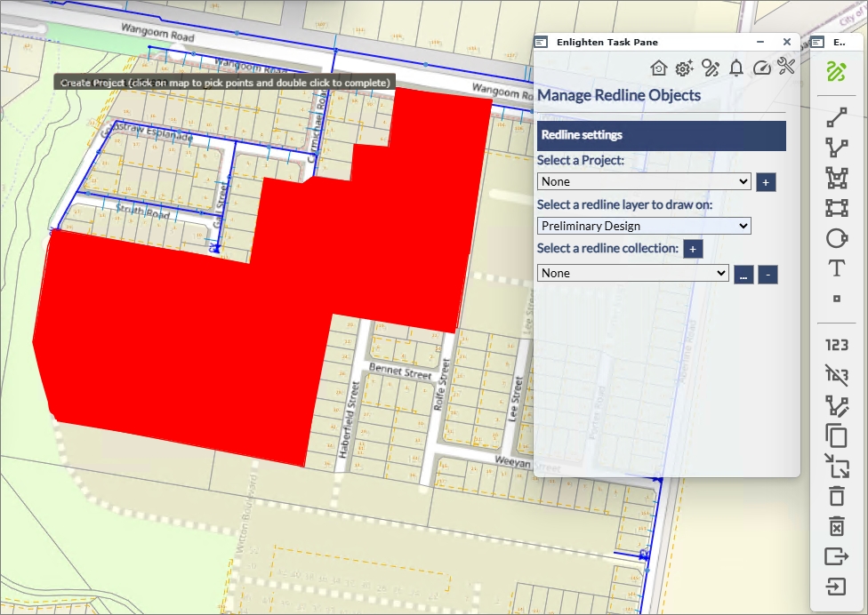Select the draw line redline tool
This screenshot has width=868, height=615.
836,117
